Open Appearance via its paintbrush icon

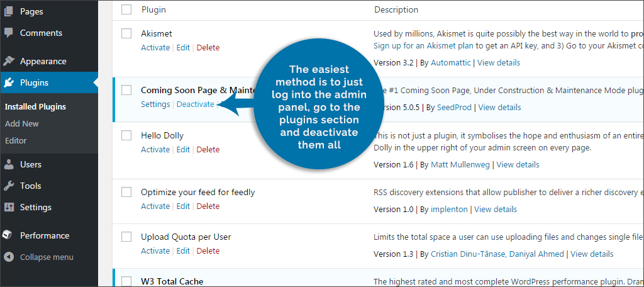(x=9, y=61)
